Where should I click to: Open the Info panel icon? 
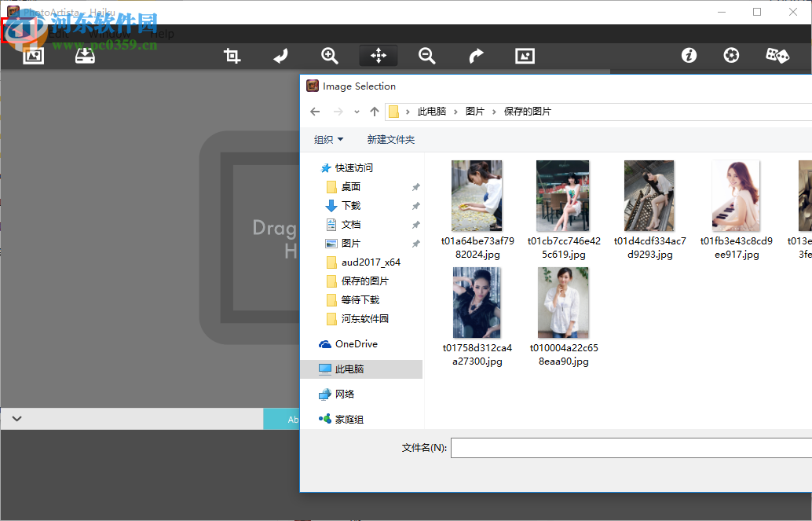(689, 56)
